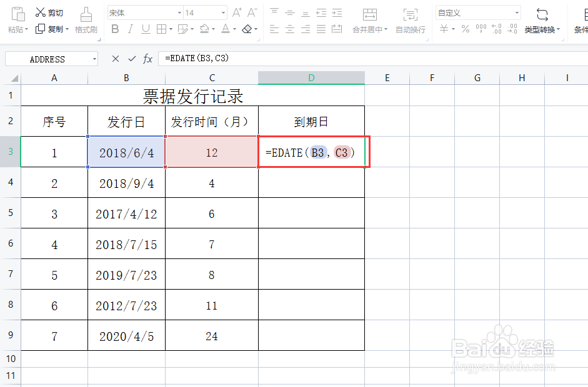
Task: Click cell with date 2017/4/12
Action: point(126,213)
